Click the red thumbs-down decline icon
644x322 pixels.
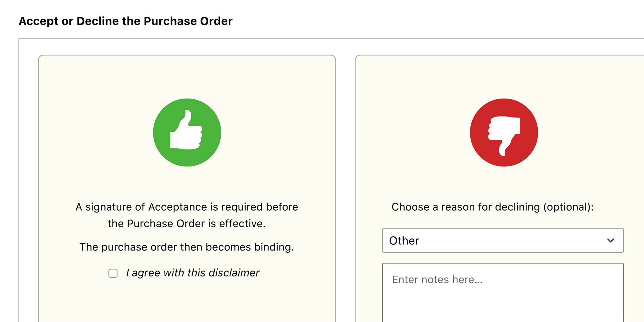click(504, 132)
